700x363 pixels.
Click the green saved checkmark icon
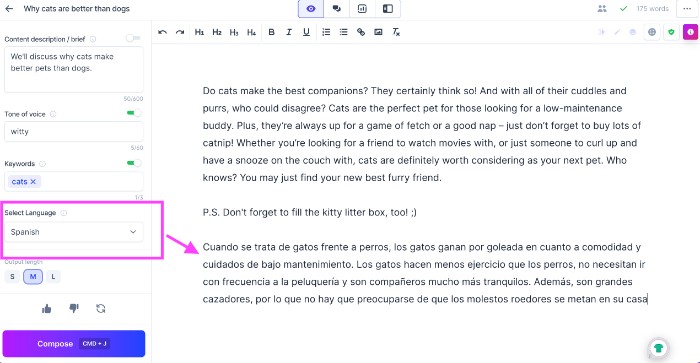[623, 8]
